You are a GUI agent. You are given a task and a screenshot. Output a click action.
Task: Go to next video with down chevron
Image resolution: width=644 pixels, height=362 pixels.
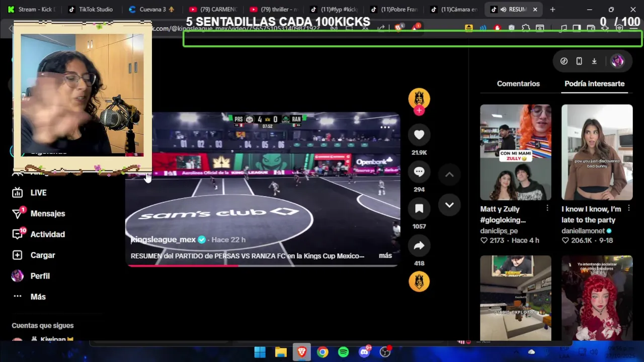coord(449,205)
